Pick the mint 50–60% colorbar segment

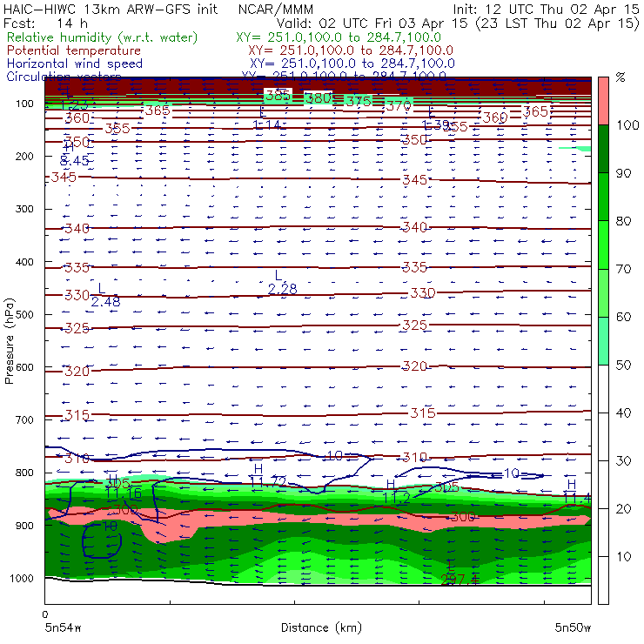point(603,341)
